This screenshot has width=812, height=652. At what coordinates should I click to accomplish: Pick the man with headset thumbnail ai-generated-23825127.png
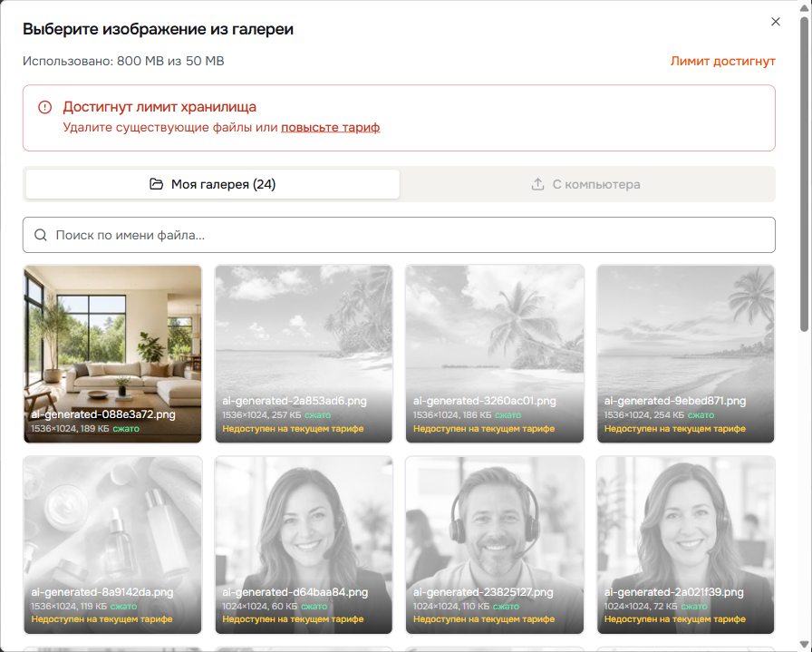pyautogui.click(x=495, y=545)
